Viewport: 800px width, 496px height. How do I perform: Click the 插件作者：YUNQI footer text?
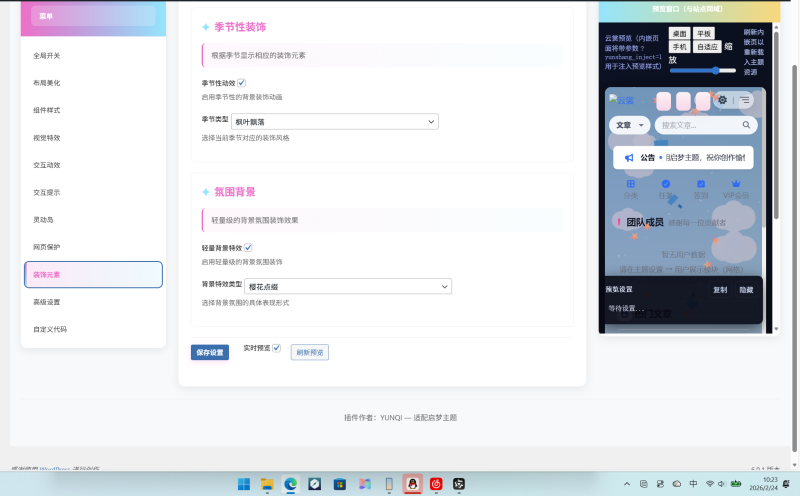tap(401, 417)
